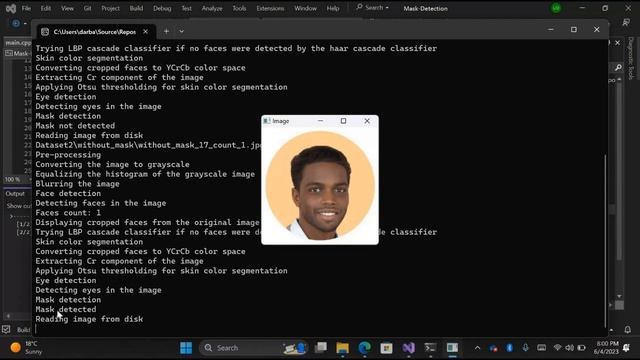Image resolution: width=640 pixels, height=360 pixels.
Task: Open the Test menu
Action: [187, 8]
